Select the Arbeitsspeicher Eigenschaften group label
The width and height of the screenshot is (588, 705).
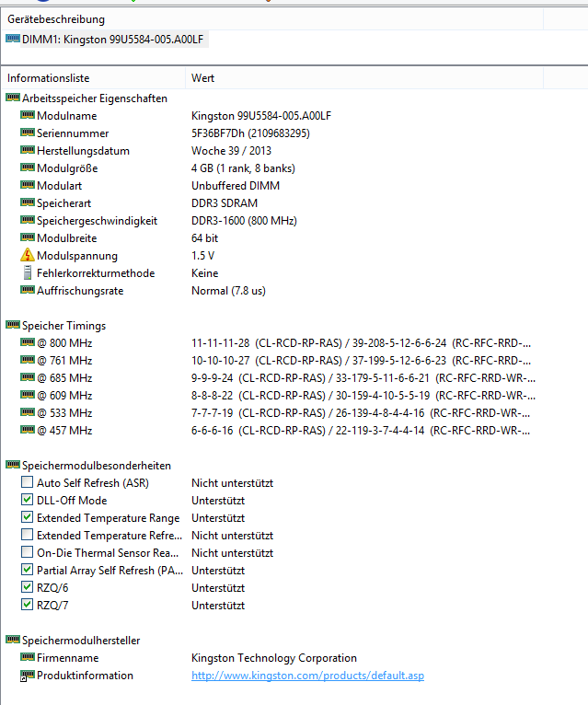click(95, 98)
